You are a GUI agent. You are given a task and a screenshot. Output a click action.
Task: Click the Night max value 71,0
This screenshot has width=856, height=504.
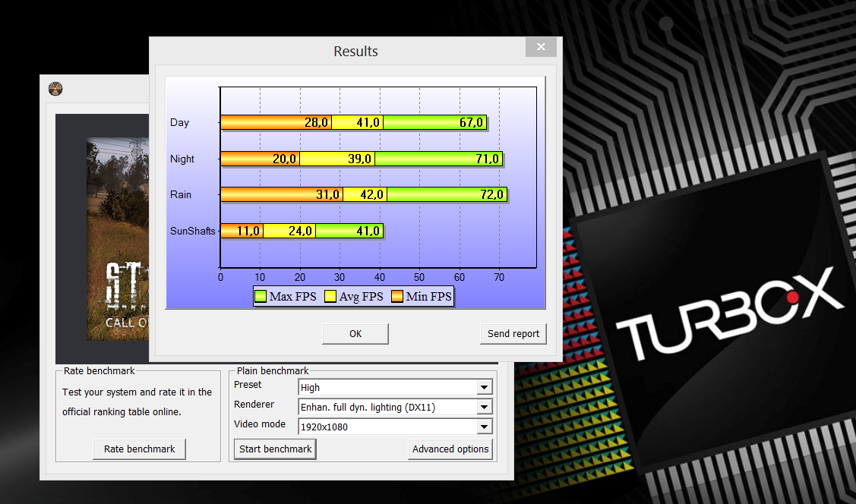point(487,159)
